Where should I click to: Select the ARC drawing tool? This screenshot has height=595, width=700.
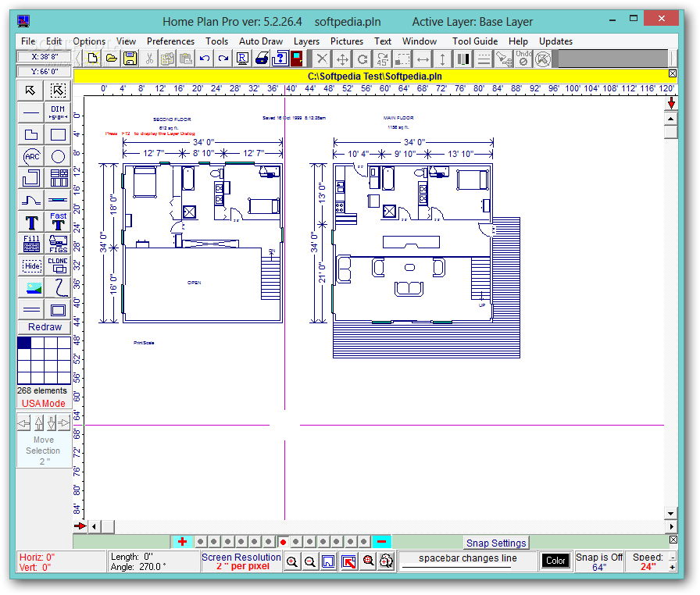click(x=30, y=156)
